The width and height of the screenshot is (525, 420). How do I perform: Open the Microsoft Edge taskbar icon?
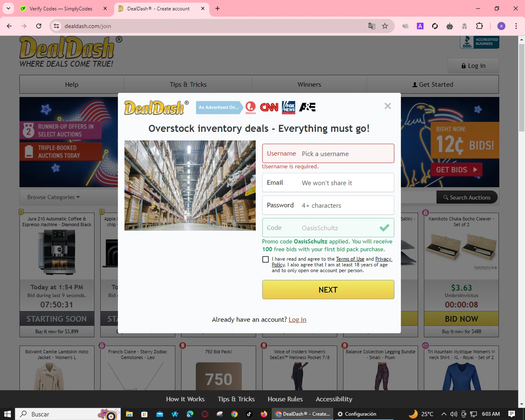pyautogui.click(x=190, y=414)
